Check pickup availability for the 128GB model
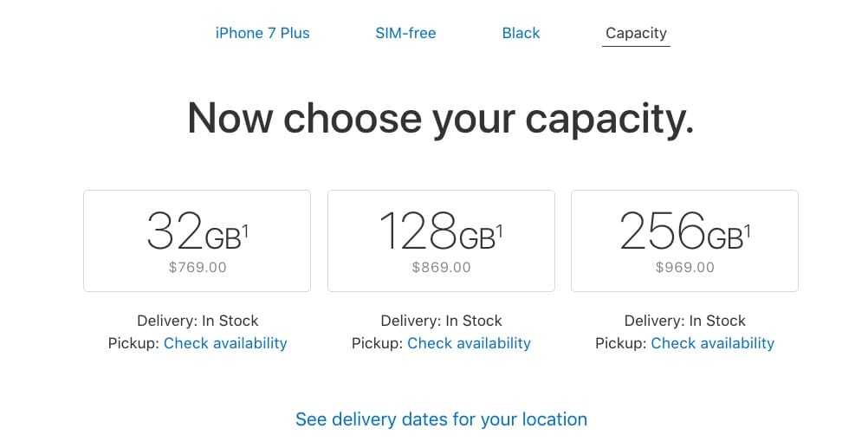This screenshot has height=448, width=868. pos(469,343)
